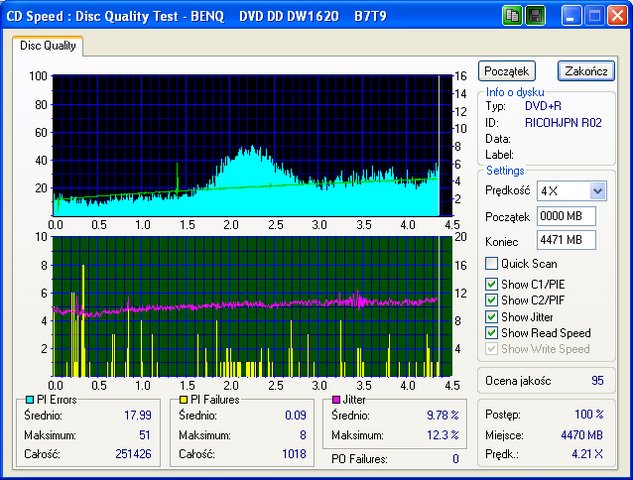Image resolution: width=633 pixels, height=480 pixels.
Task: Click the RICOHJPN R02 disc ID text
Action: point(563,122)
